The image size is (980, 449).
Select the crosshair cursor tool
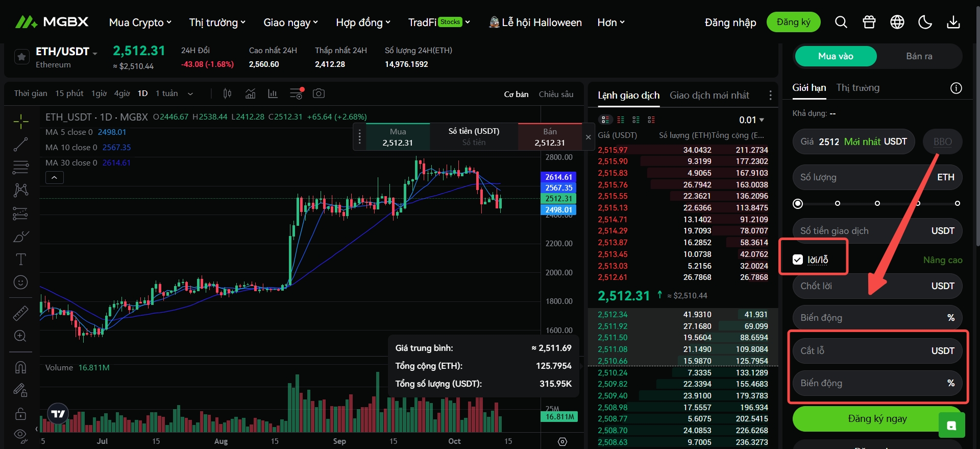20,121
